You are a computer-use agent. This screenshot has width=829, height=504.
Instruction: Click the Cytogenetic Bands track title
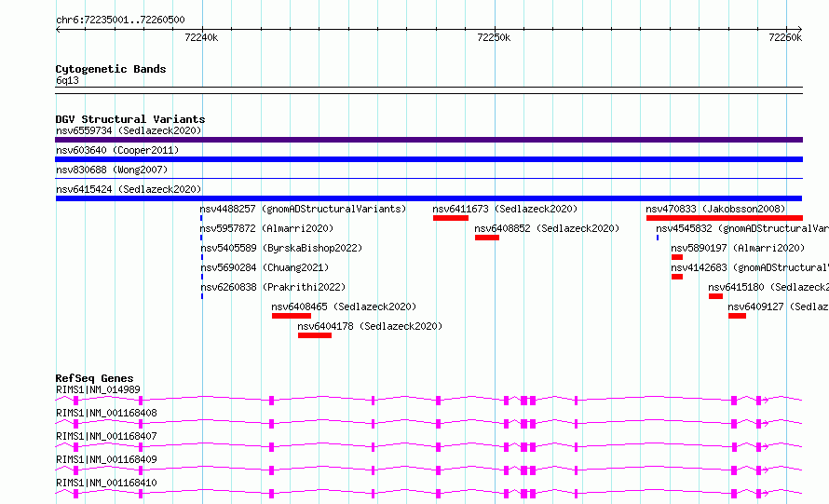coord(111,69)
